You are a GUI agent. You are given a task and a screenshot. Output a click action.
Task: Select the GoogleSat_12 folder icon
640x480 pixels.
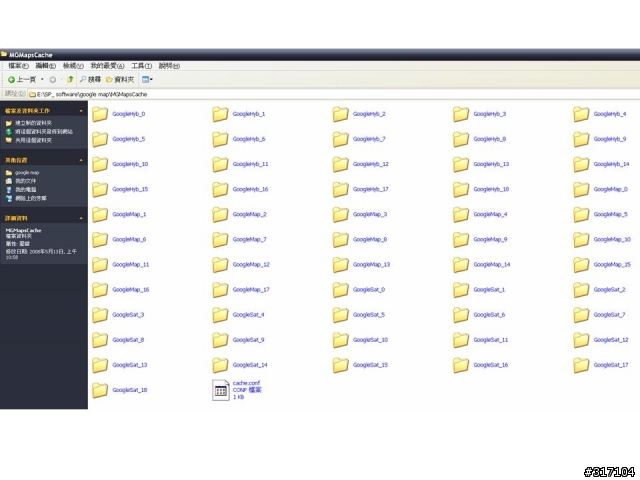pos(581,340)
